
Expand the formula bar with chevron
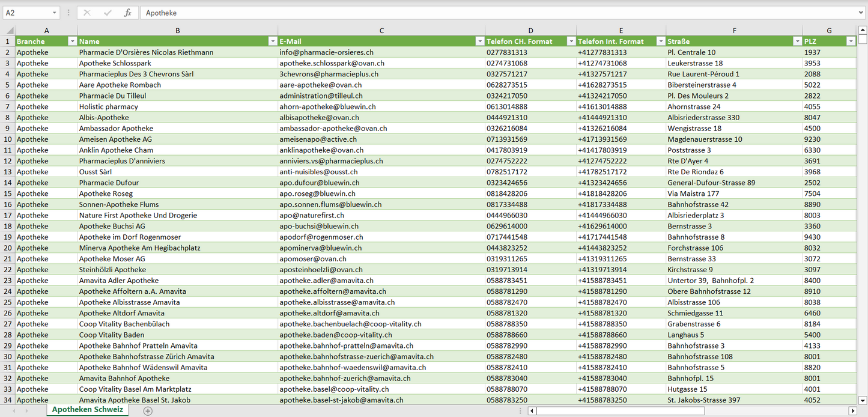pos(861,13)
